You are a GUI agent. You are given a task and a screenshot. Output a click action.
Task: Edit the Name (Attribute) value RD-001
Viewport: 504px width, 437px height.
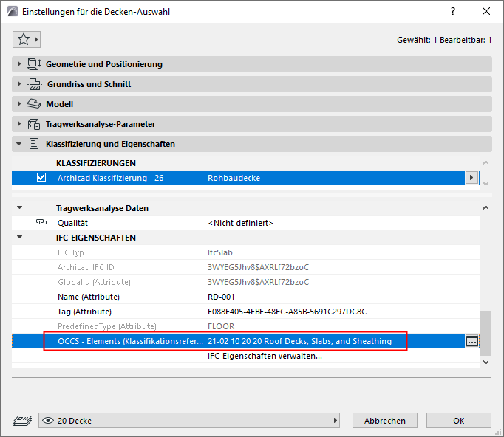click(x=221, y=297)
